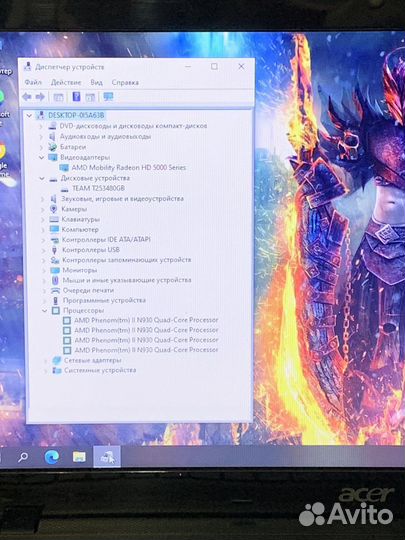Click the Мониторы screen icon
Image resolution: width=405 pixels, height=540 pixels.
pos(55,270)
